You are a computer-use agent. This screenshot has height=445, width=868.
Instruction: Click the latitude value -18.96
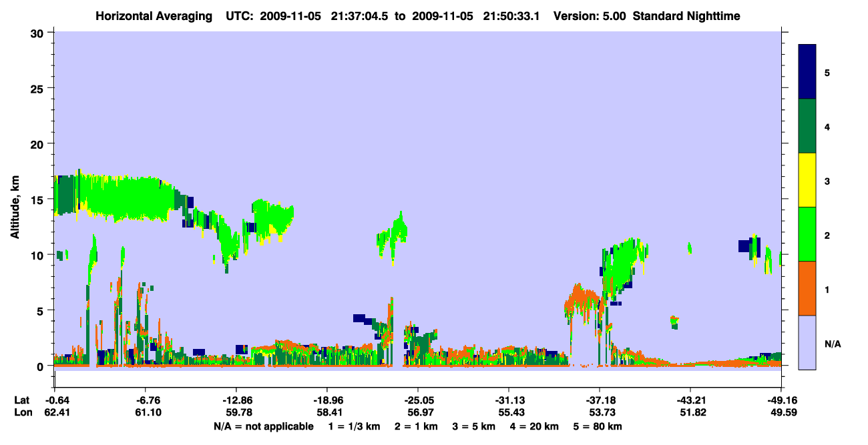[327, 400]
